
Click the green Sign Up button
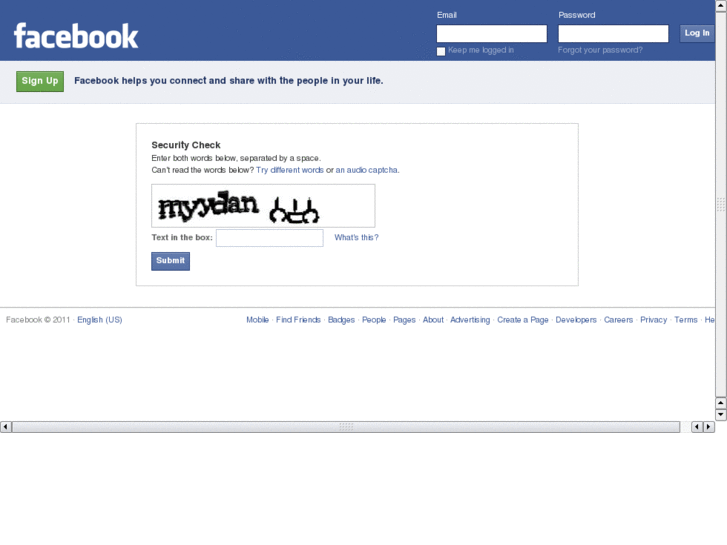pyautogui.click(x=40, y=81)
